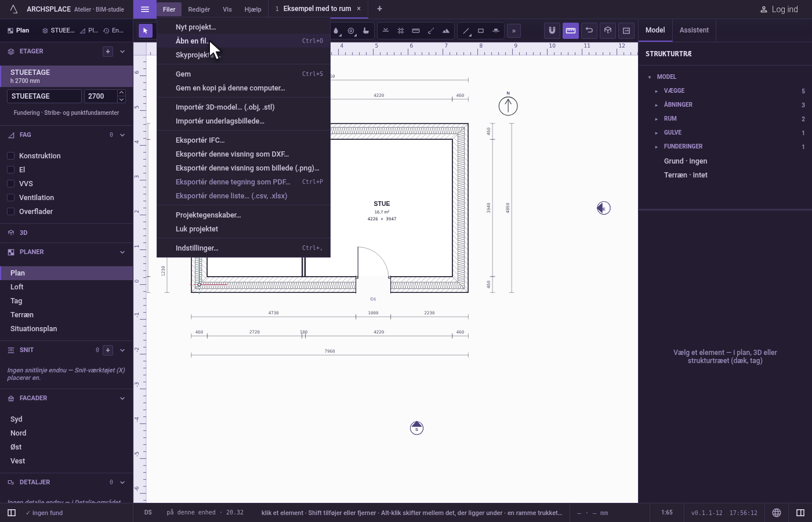Choose Nyt projekt… from Filer menu
Viewport: 812px width, 522px height.
click(244, 27)
